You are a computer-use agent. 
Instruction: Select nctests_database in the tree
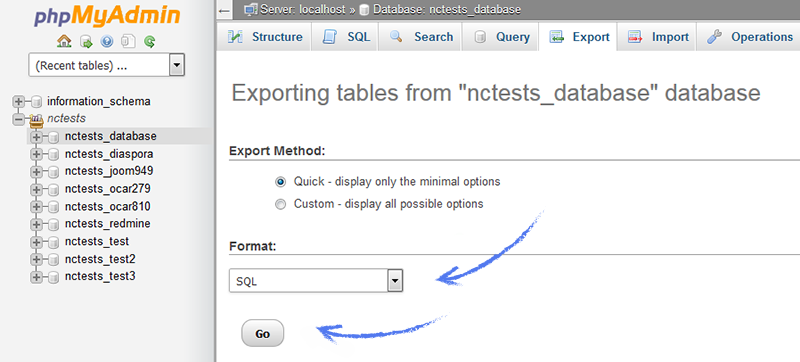tap(111, 137)
